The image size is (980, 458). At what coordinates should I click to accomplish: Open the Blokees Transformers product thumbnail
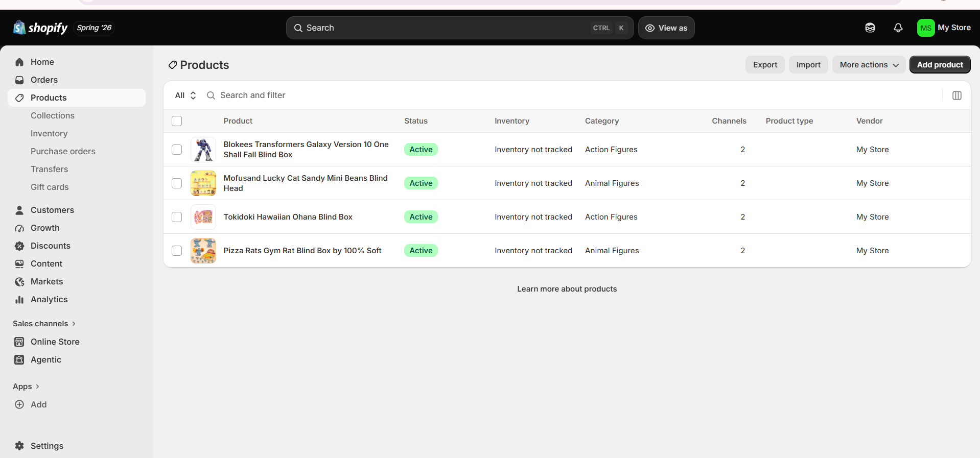(203, 150)
